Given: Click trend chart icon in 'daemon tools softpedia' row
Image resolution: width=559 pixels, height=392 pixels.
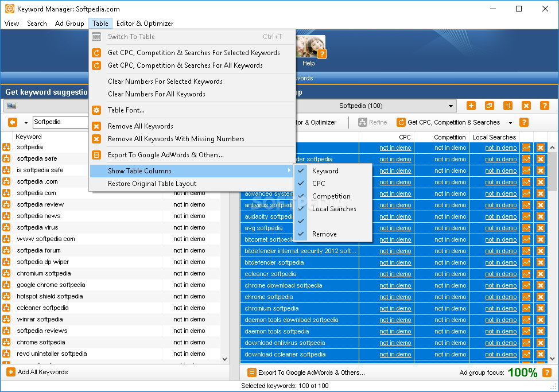Looking at the screenshot, I should [x=526, y=331].
